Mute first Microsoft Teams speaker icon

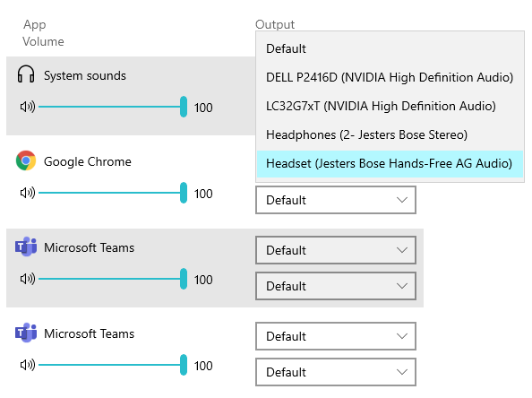point(28,279)
